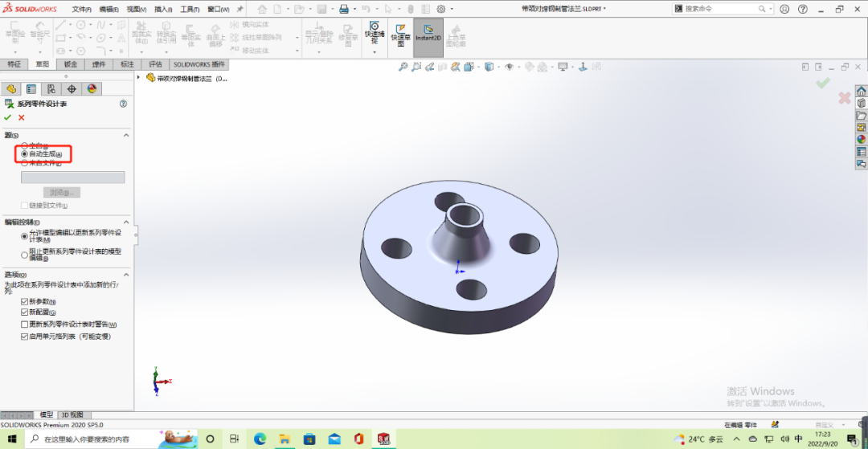Open the 编辑 Edit menu
Screen dimensions: 868x449
point(109,10)
